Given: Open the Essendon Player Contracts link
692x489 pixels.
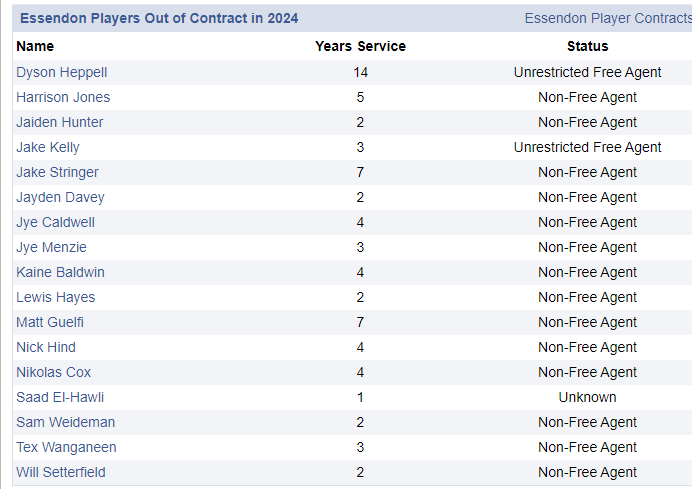Looking at the screenshot, I should 607,18.
